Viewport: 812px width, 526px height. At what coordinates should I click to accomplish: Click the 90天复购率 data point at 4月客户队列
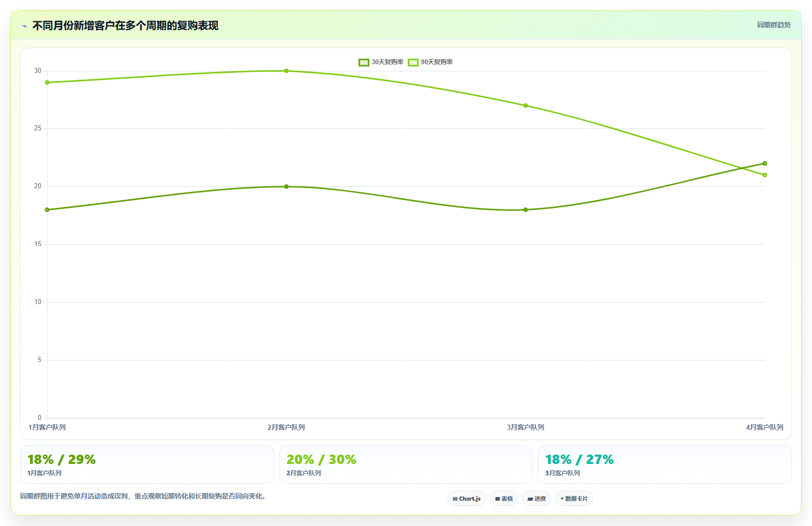click(x=765, y=175)
